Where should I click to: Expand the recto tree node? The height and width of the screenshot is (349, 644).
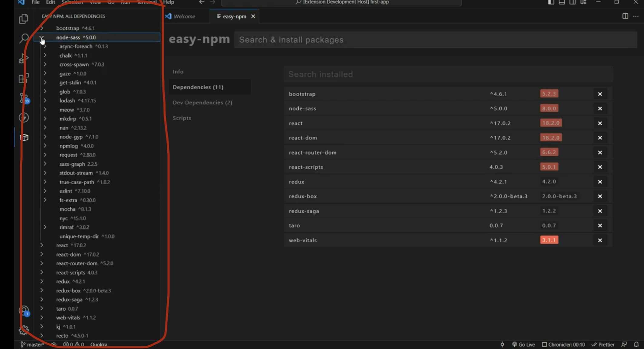pos(42,335)
